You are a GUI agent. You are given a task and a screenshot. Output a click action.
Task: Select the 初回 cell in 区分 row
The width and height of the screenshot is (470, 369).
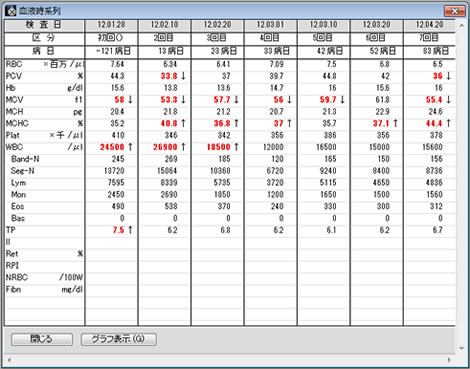111,38
